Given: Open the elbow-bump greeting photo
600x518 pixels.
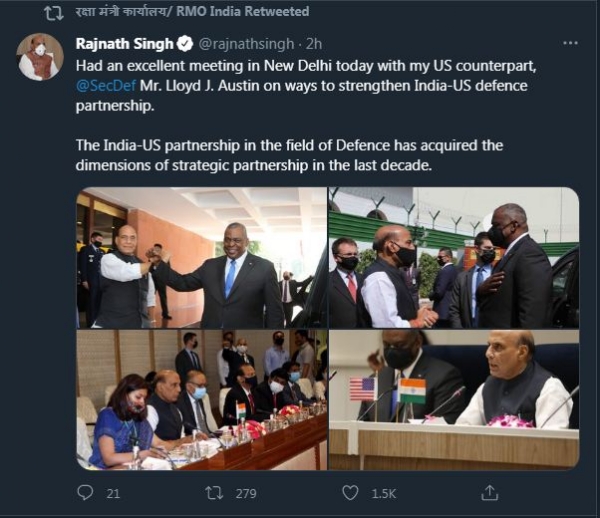Looking at the screenshot, I should [x=202, y=257].
